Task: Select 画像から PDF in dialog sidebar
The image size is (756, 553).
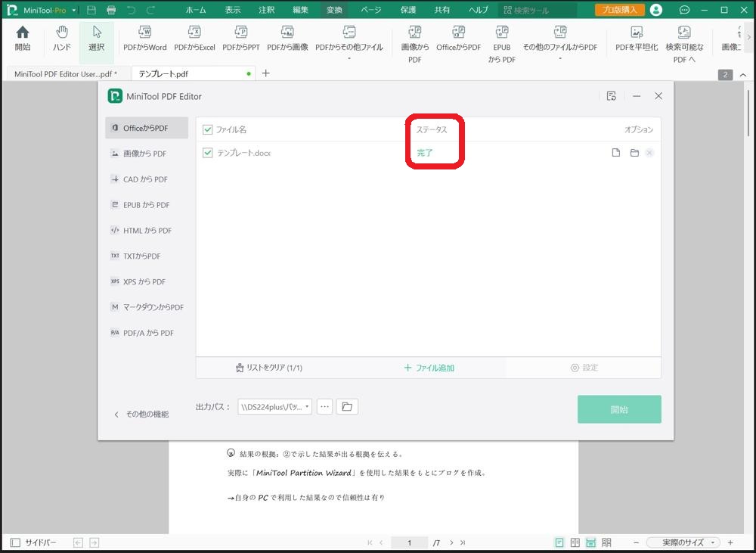Action: 147,154
